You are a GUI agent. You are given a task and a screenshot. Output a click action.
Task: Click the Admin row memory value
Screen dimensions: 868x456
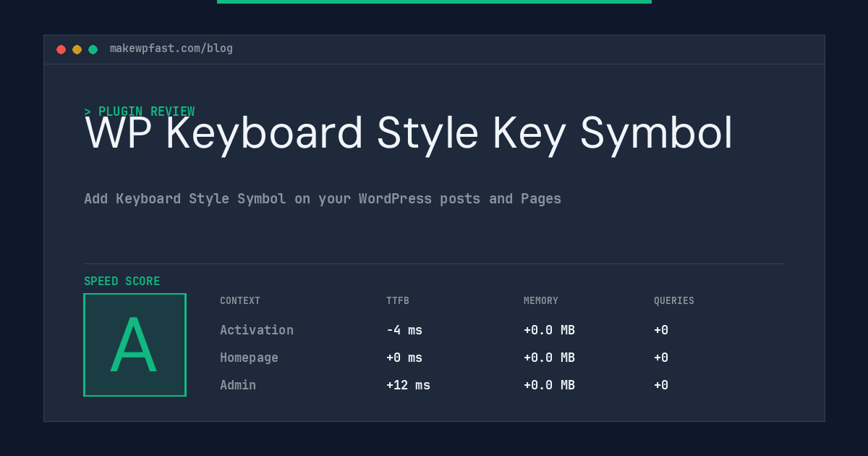[550, 385]
